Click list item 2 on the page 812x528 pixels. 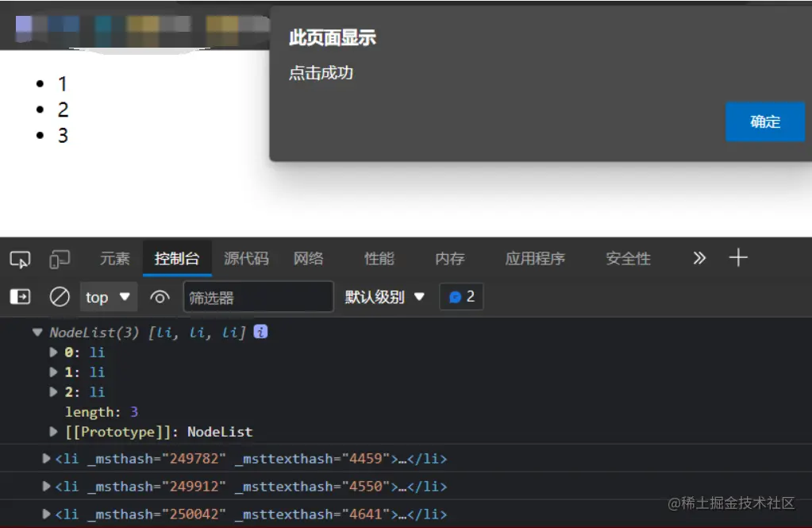(63, 110)
